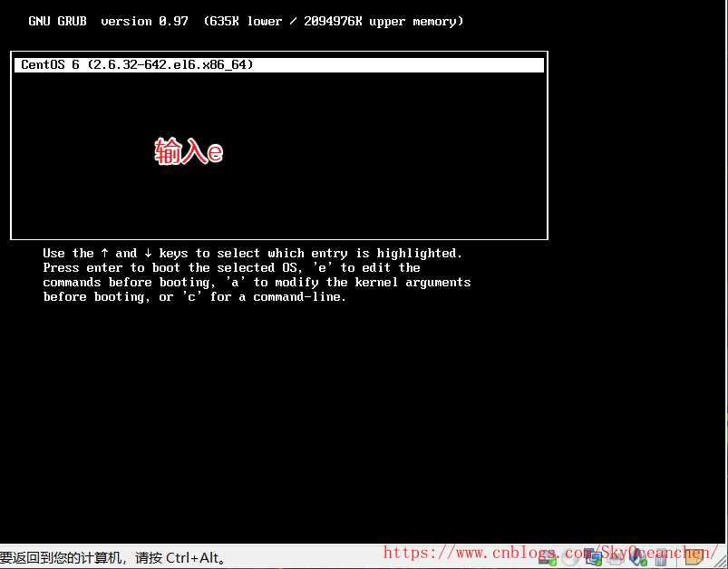Click the 'commands before booting' instruction line

(x=257, y=282)
